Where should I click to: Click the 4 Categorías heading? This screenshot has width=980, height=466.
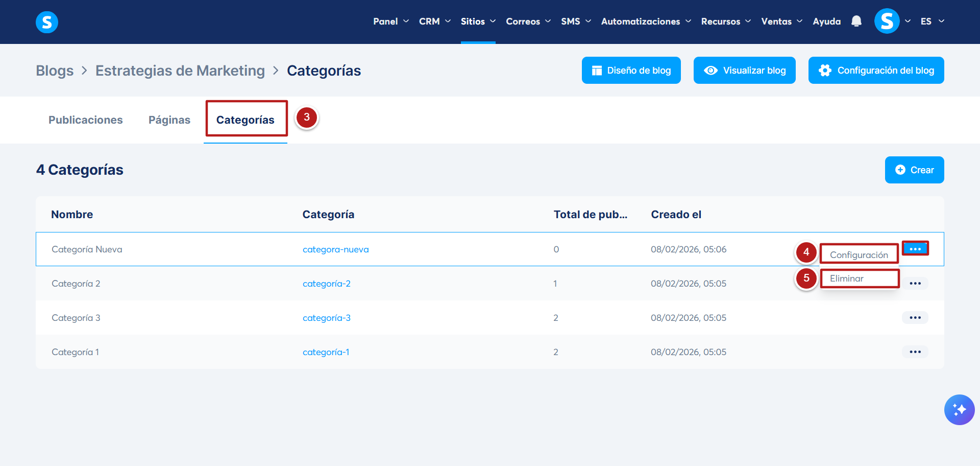click(80, 170)
